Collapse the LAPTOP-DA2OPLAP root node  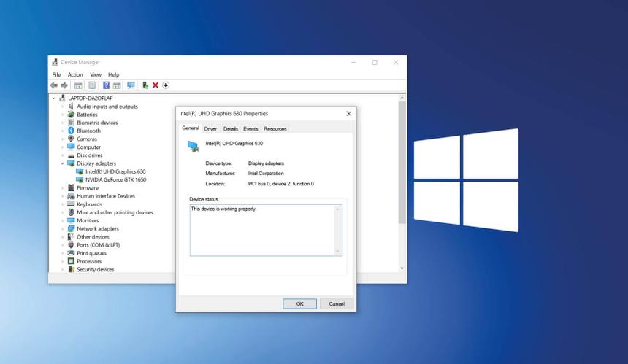[x=53, y=98]
